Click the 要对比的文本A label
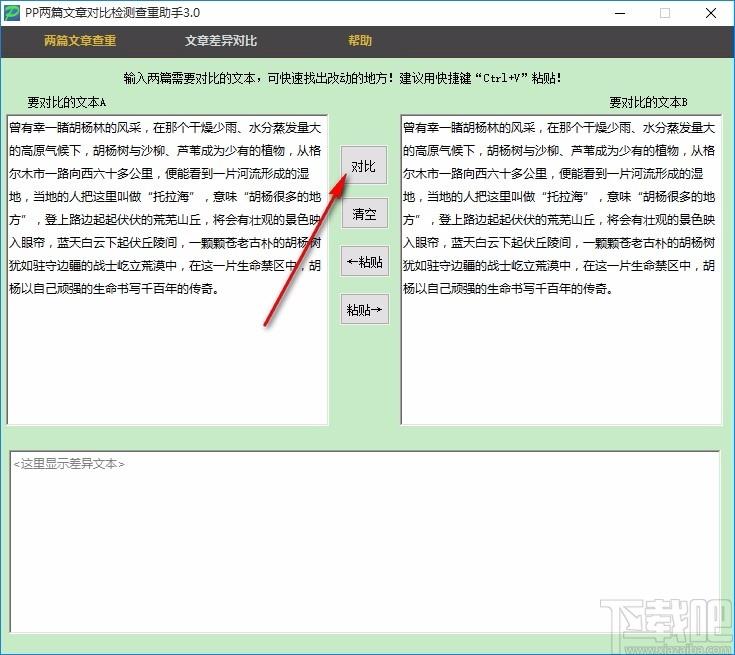The width and height of the screenshot is (735, 655). click(x=67, y=102)
